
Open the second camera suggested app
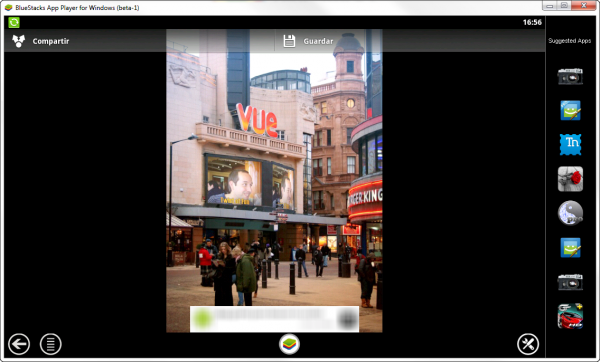570,282
